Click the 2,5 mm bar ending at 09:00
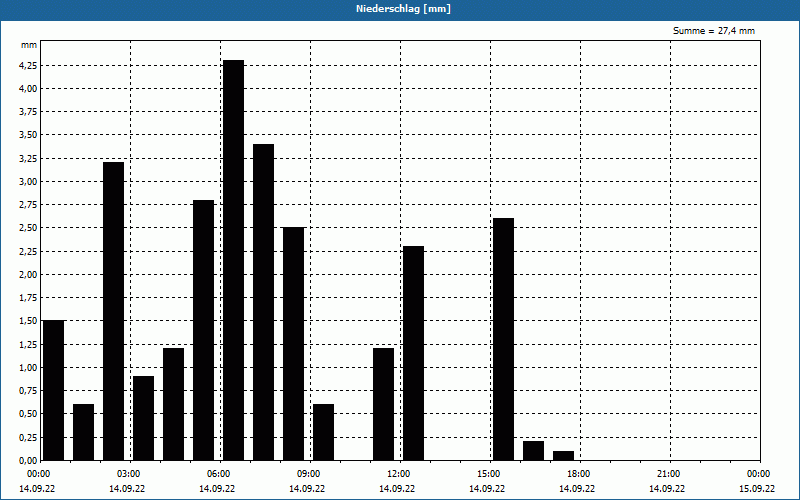 pyautogui.click(x=293, y=344)
